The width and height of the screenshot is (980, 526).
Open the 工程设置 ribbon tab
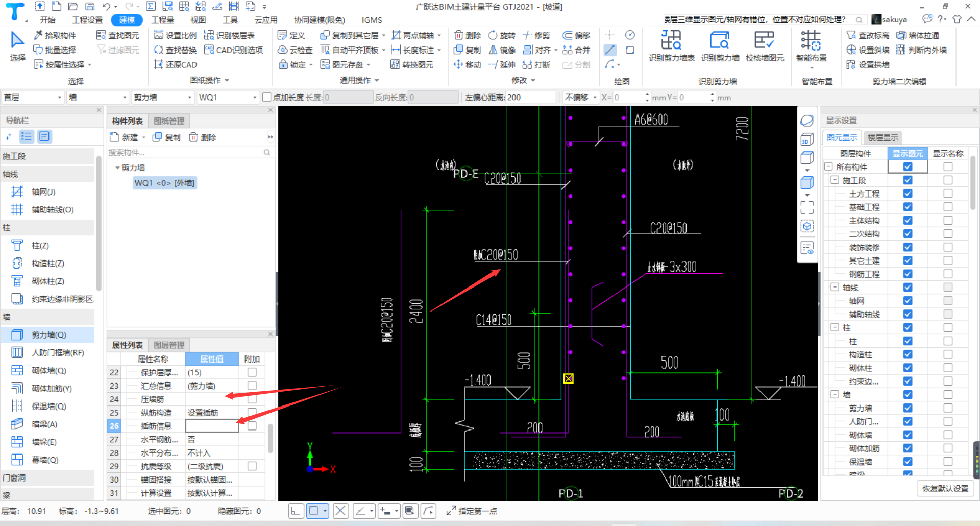[x=87, y=20]
